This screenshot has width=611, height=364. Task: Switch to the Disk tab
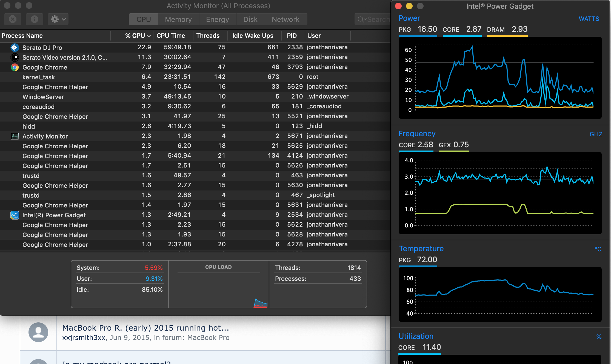pos(250,19)
